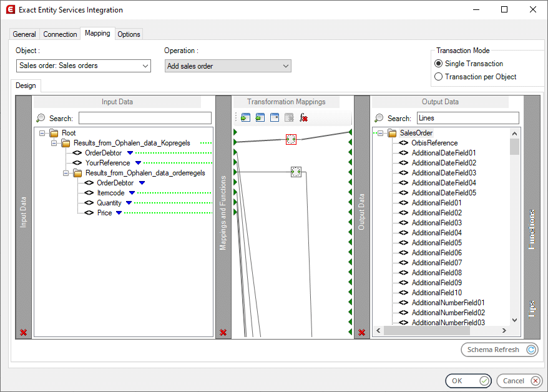Select the grey-outlined mapping node

pos(296,172)
